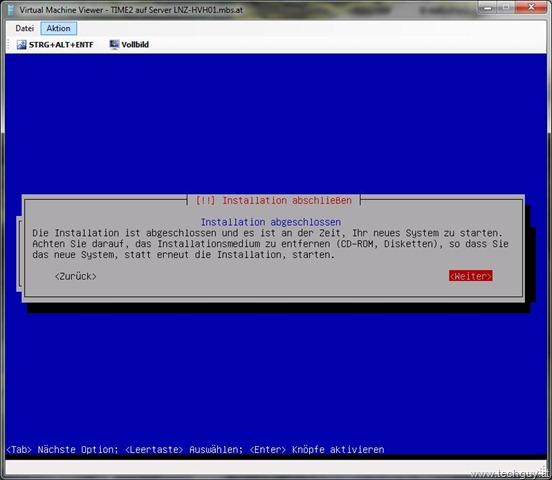This screenshot has width=552, height=480.
Task: Close the Virtual Machine Viewer window
Action: [531, 7]
